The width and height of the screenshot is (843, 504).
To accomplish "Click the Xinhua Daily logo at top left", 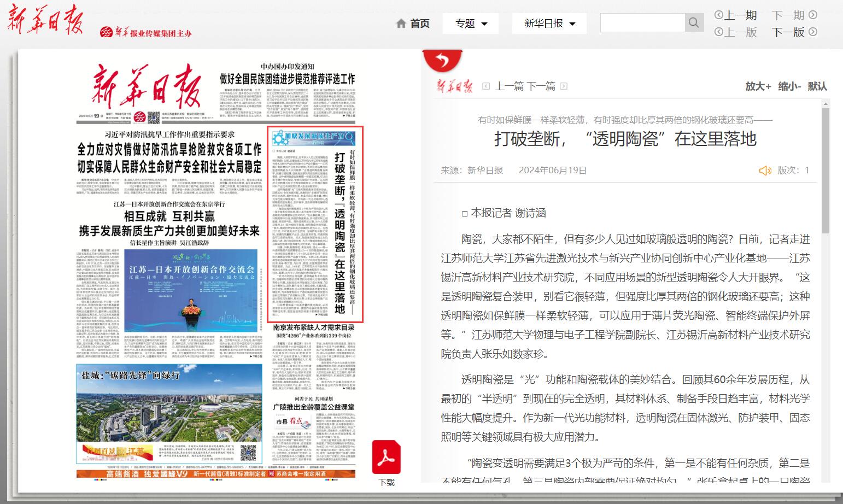I will tap(45, 20).
